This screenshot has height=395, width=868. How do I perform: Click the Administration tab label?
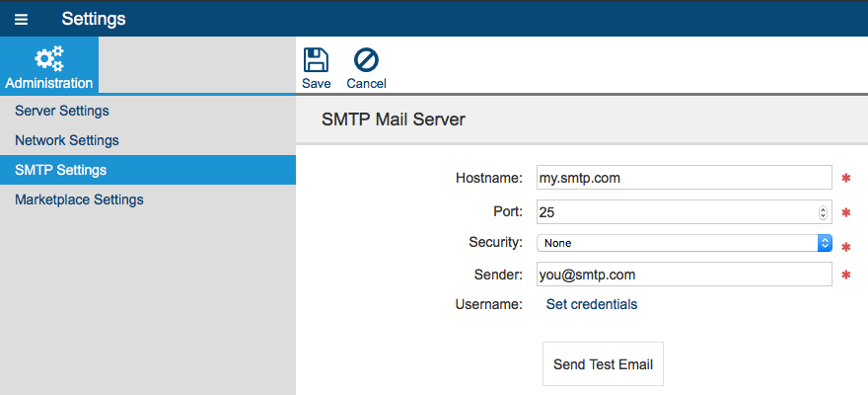49,83
